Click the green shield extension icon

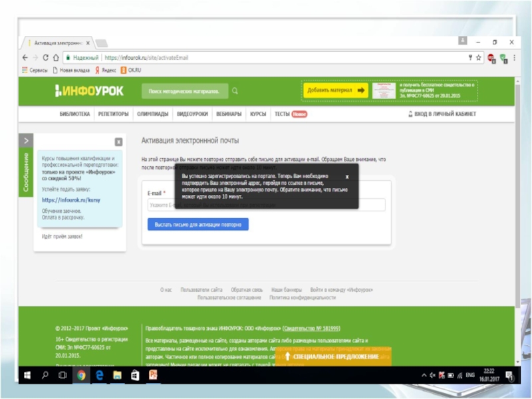(503, 59)
